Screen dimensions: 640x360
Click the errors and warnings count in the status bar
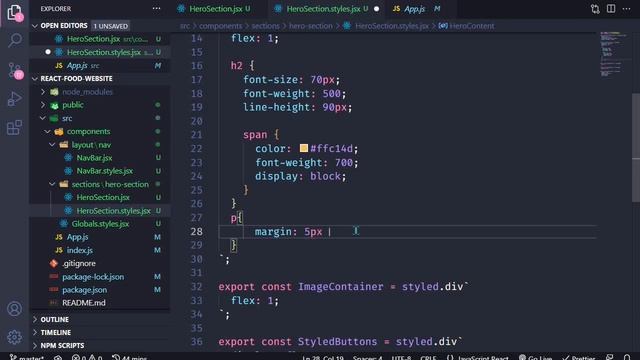point(87,358)
